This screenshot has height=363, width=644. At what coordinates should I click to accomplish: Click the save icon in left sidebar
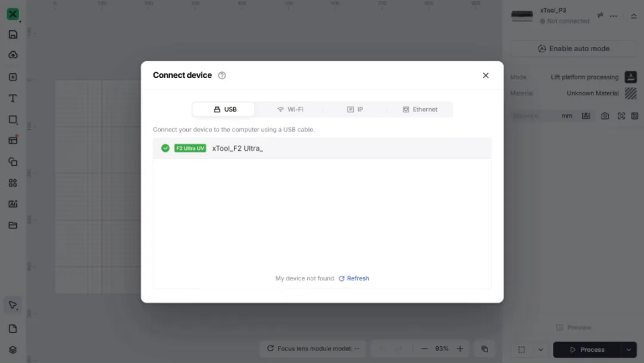12,35
